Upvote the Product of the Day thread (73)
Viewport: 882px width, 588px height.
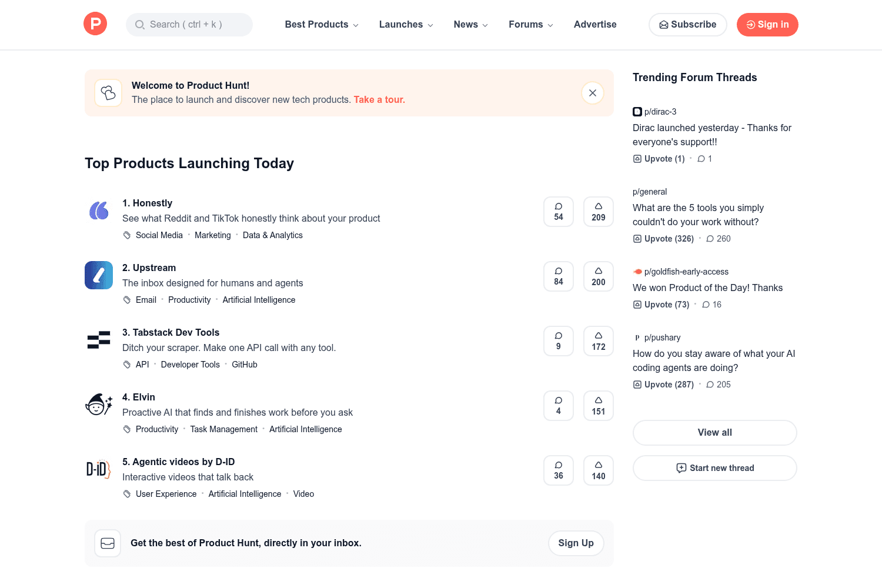661,305
